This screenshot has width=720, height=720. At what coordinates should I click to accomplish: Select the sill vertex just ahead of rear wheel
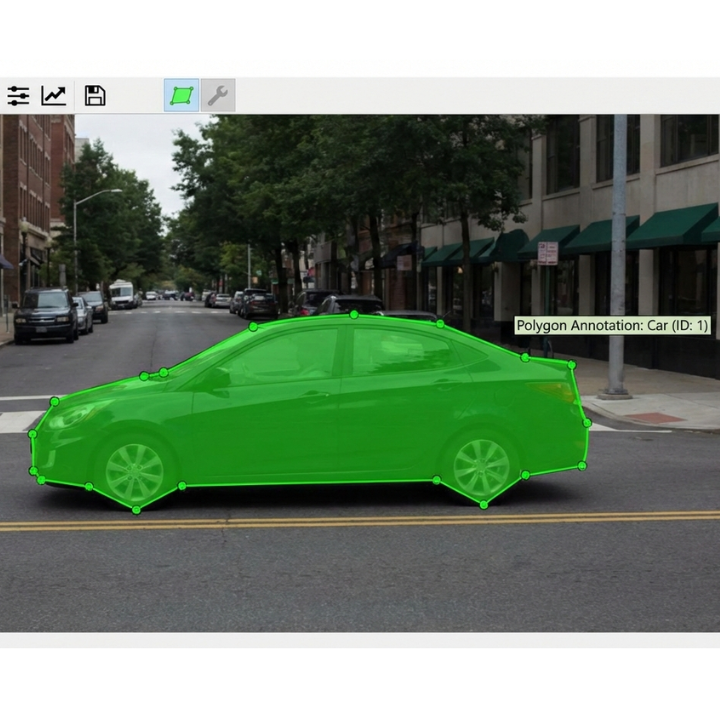[x=436, y=481]
